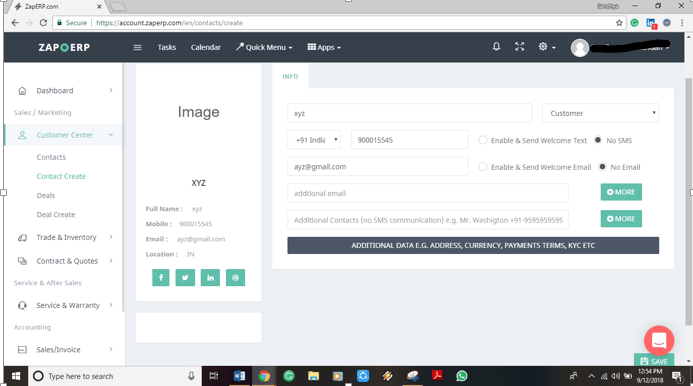Open the +91 India country code dropdown
The width and height of the screenshot is (693, 386).
click(314, 140)
